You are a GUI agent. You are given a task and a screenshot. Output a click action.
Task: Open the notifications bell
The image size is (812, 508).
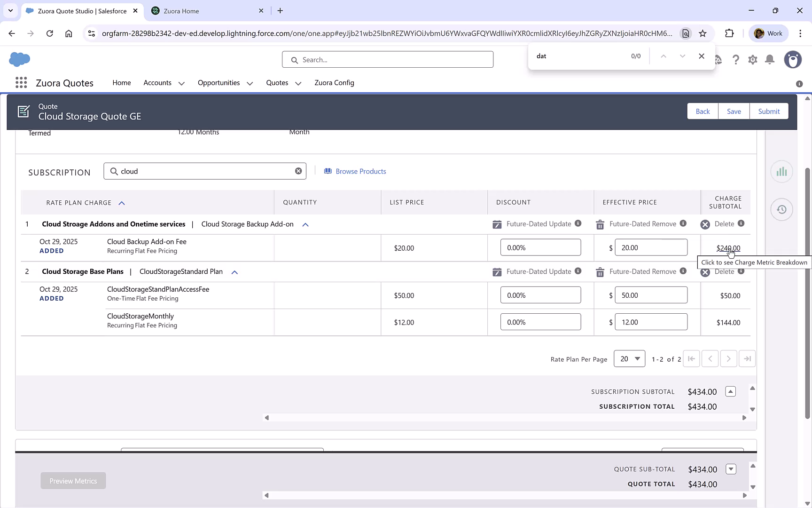pos(770,60)
